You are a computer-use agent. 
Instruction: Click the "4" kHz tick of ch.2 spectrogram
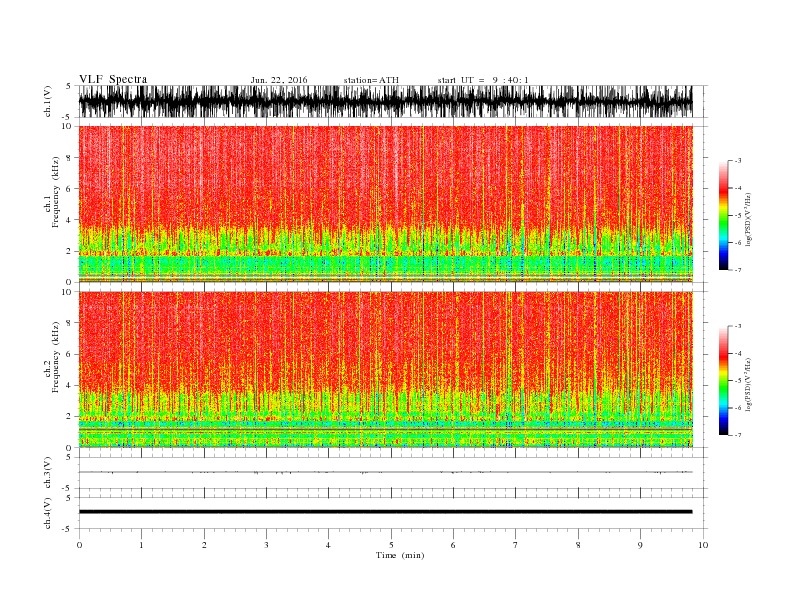69,386
